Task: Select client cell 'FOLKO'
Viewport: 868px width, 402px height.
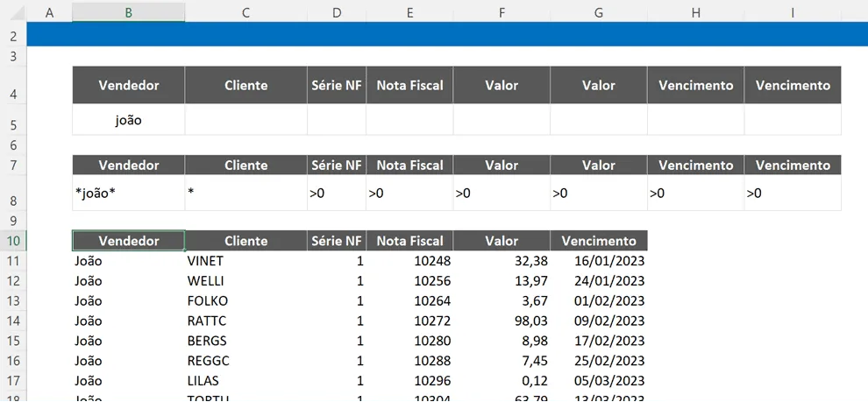Action: click(x=245, y=300)
